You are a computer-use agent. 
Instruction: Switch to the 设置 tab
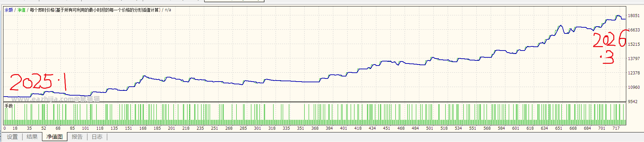tap(12, 137)
